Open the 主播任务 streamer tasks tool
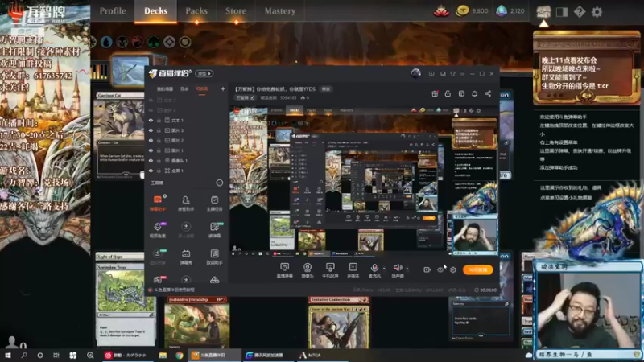The height and width of the screenshot is (362, 644). coord(214,204)
